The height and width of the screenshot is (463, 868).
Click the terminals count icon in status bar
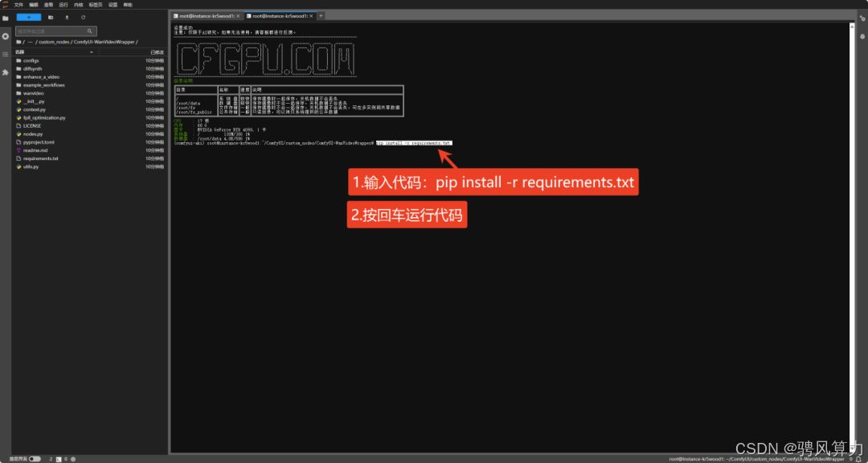tap(58, 459)
